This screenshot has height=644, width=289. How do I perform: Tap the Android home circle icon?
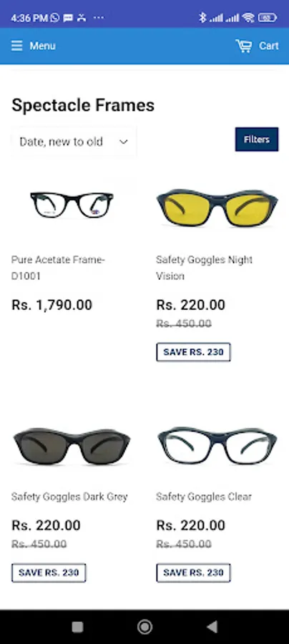click(144, 627)
